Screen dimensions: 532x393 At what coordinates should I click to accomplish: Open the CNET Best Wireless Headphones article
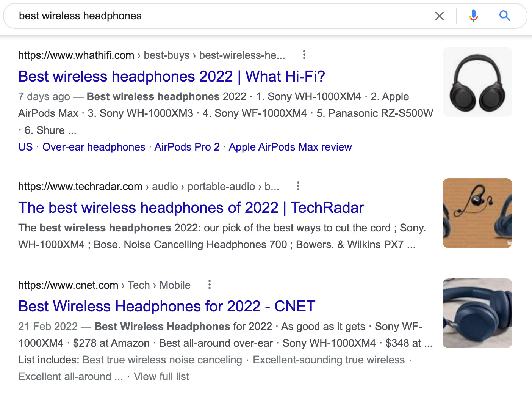coord(167,306)
